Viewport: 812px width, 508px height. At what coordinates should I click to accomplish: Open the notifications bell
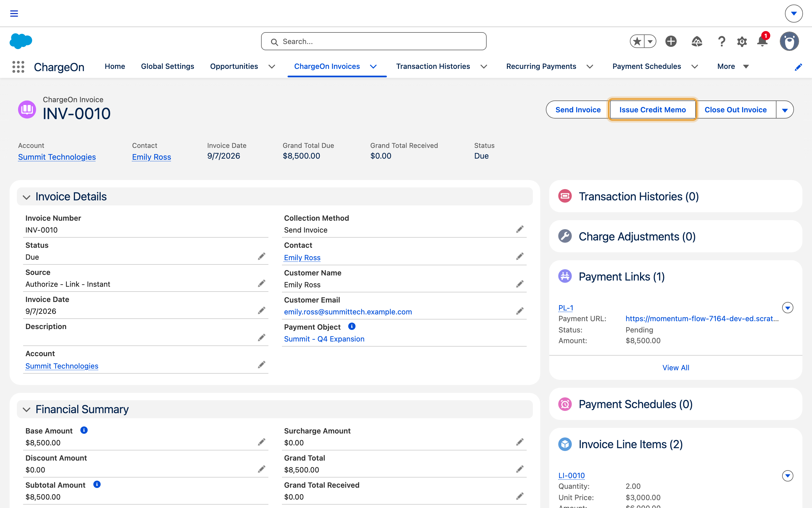click(762, 41)
